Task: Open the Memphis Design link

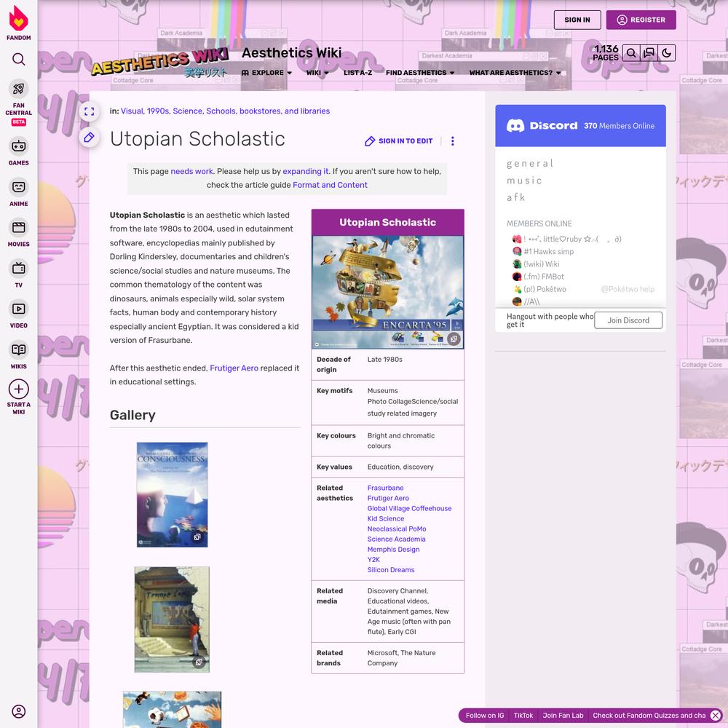Action: 394,549
